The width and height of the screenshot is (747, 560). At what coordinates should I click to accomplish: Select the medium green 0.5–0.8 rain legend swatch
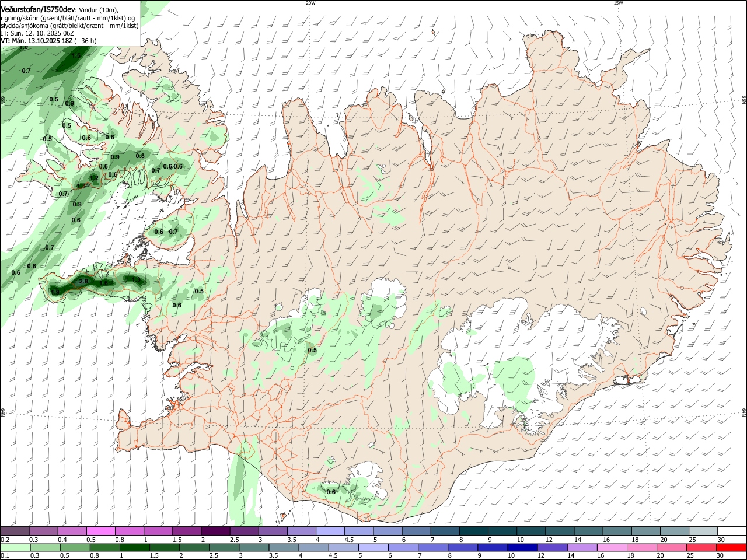[x=75, y=547]
